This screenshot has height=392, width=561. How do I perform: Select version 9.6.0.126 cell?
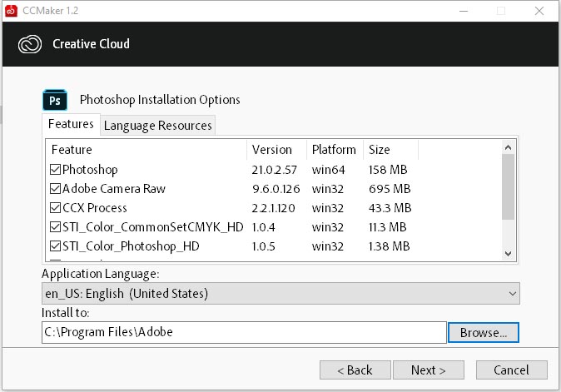[x=276, y=189]
